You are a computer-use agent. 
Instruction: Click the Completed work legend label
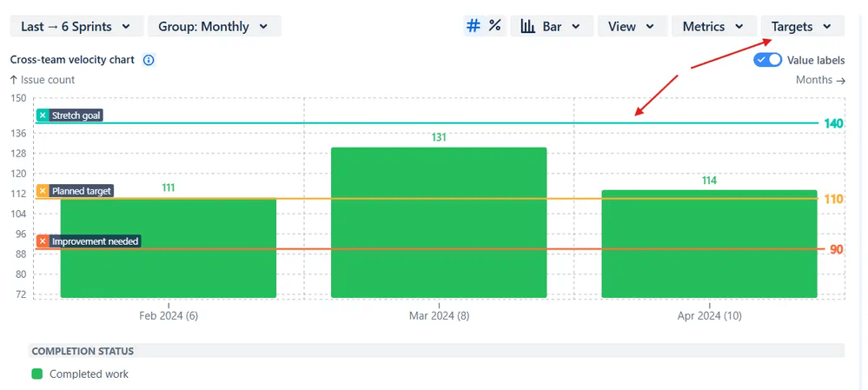pos(89,374)
